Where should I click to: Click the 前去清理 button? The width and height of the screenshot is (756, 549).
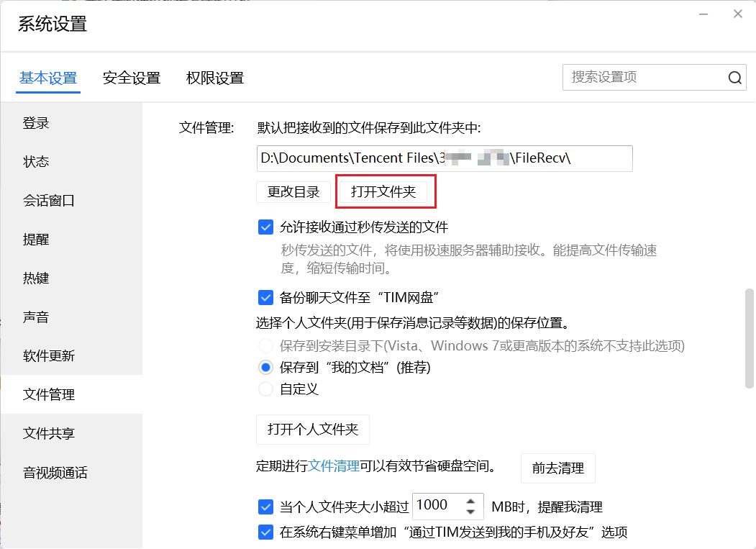(558, 468)
